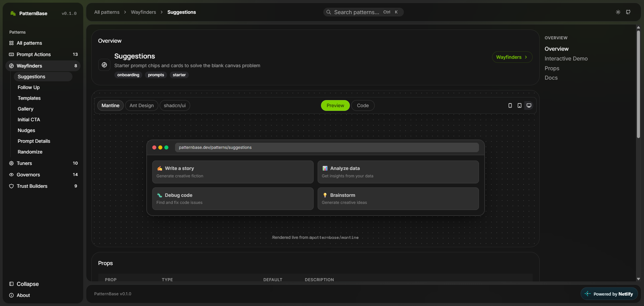Show the Preview view
Viewport: 644px width, 306px height.
click(335, 105)
